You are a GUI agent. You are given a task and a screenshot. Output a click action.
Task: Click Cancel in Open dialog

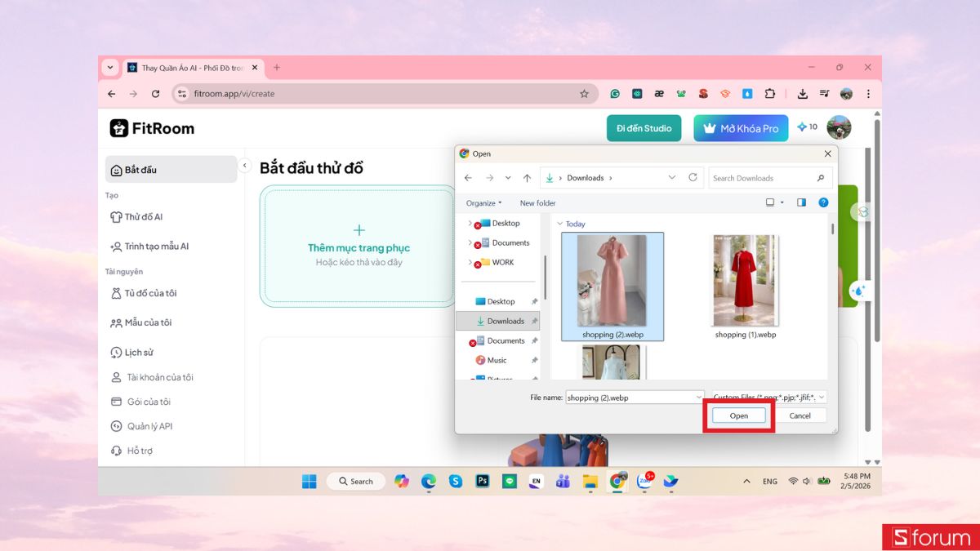click(800, 415)
